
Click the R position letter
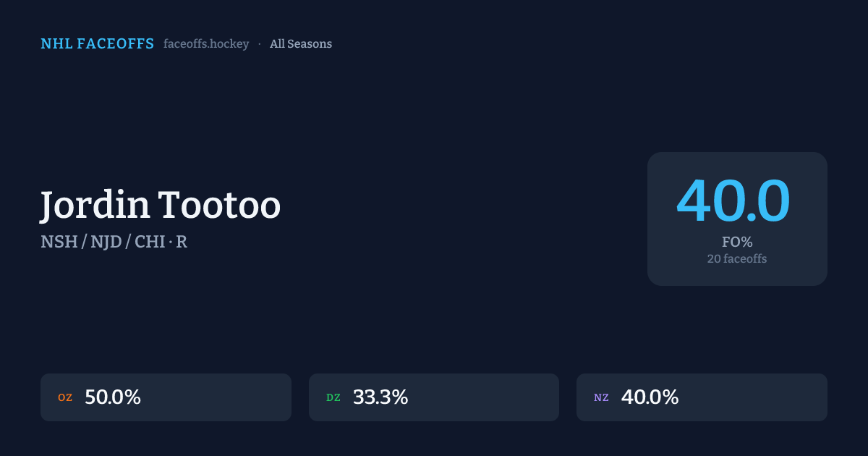pos(182,242)
